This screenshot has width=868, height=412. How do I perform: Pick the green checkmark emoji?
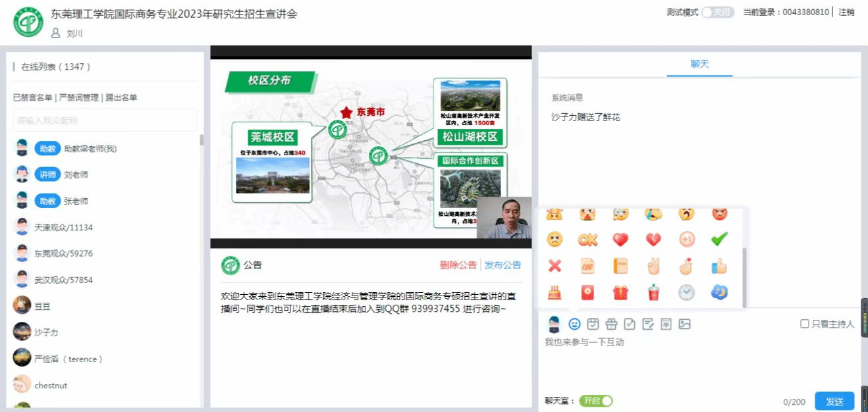(719, 240)
